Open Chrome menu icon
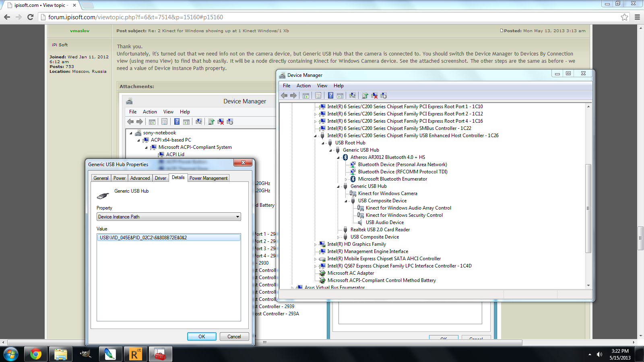Image resolution: width=644 pixels, height=362 pixels. (637, 17)
